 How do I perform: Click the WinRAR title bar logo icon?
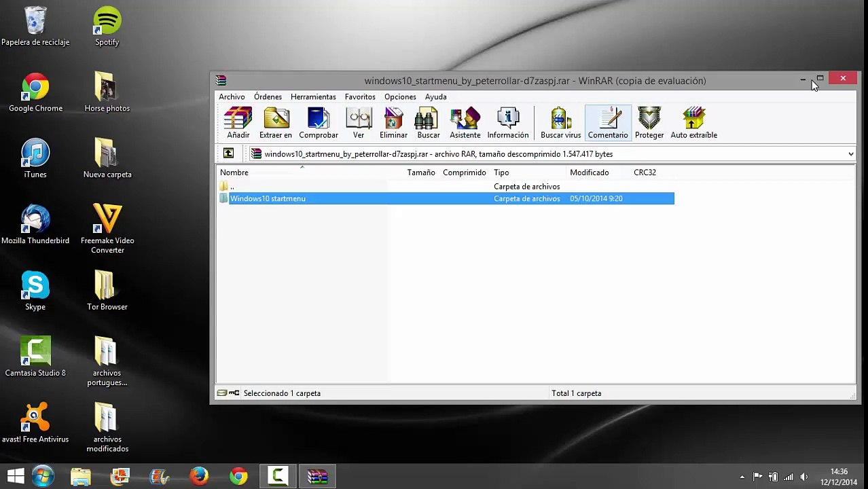tap(221, 80)
